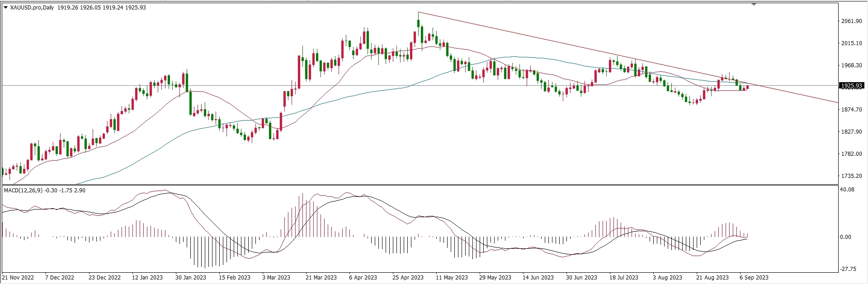Image resolution: width=868 pixels, height=284 pixels.
Task: Click the 18 Jul 2023 date label
Action: pyautogui.click(x=624, y=278)
